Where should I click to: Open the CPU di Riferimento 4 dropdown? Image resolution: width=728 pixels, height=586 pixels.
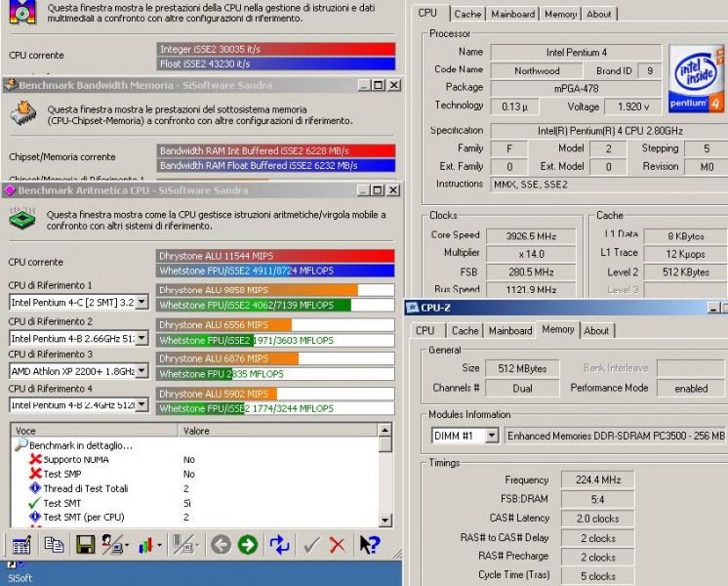(142, 404)
